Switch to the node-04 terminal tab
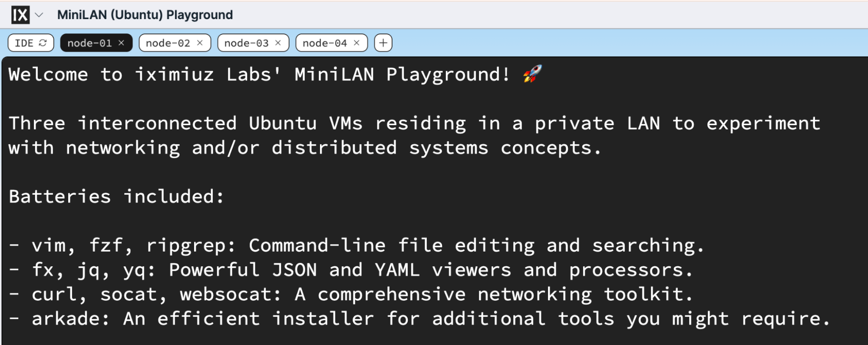 331,43
